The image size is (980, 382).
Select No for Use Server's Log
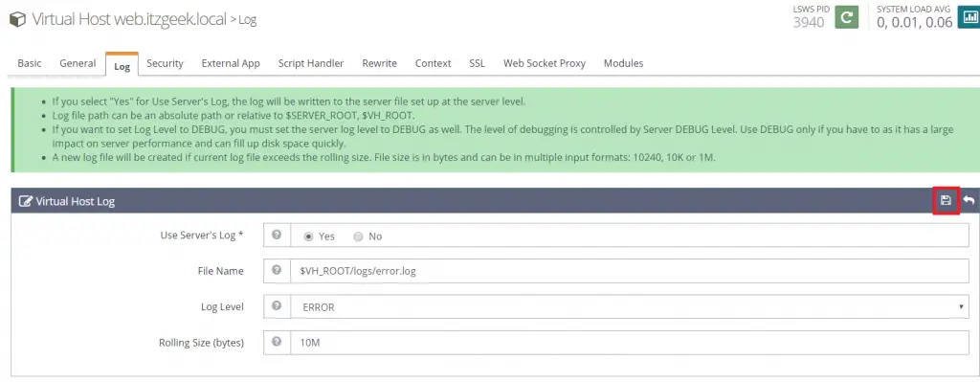click(x=358, y=236)
